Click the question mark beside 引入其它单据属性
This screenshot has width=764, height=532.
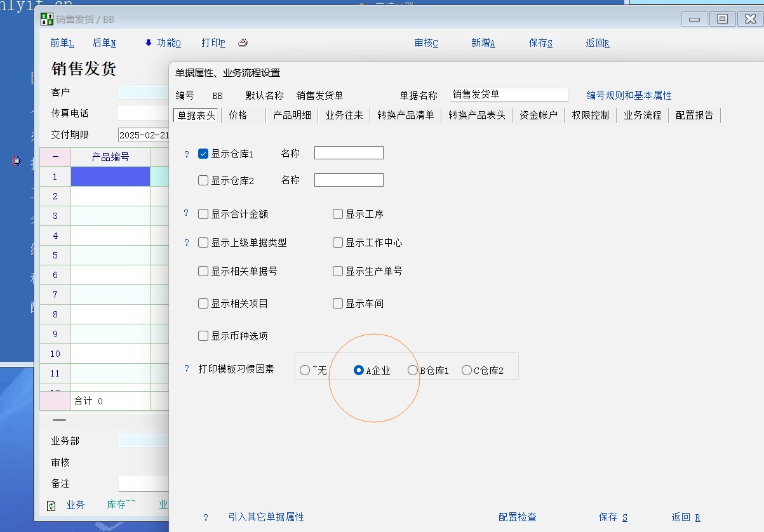[x=206, y=517]
